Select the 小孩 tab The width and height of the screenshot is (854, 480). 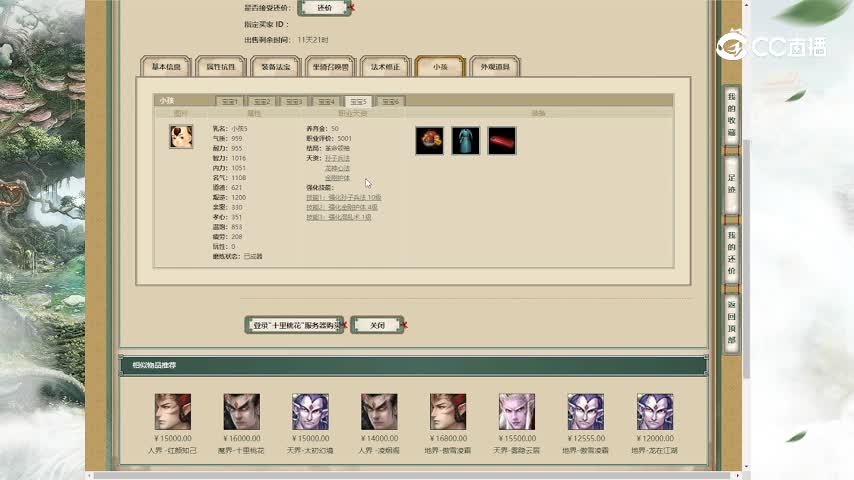[x=440, y=66]
